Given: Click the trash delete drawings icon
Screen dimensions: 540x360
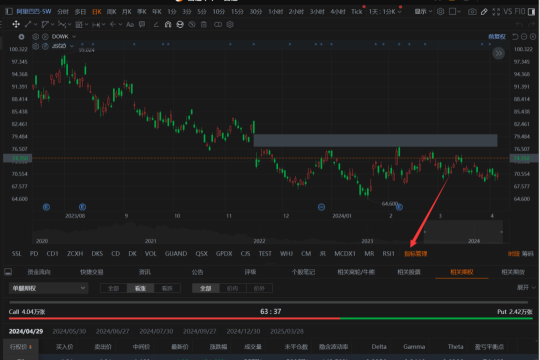Looking at the screenshot, I should 204,24.
